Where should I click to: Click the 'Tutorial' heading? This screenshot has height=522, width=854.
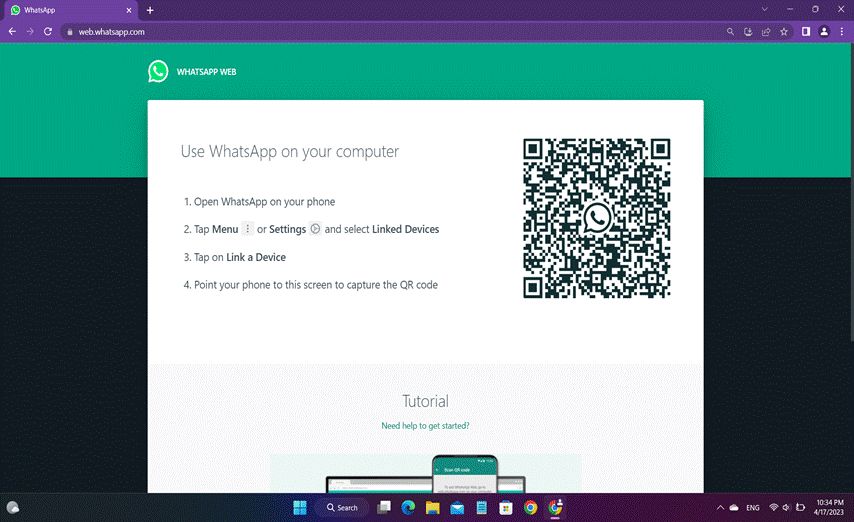[425, 401]
